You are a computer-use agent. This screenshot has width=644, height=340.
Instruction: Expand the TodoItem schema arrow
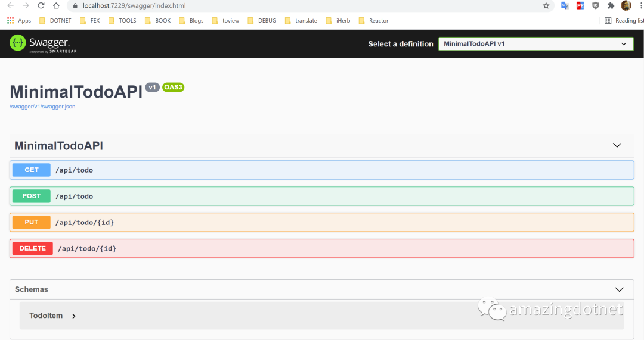tap(74, 316)
